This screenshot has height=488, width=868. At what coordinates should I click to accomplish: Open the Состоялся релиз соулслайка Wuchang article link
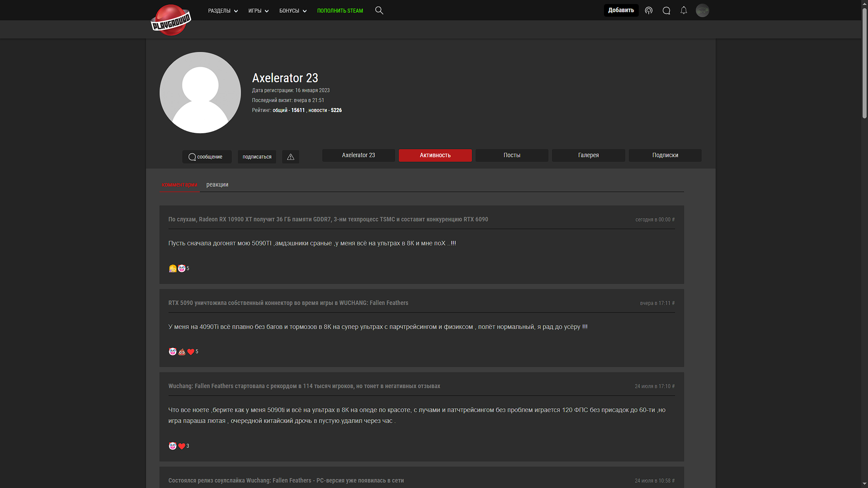pyautogui.click(x=286, y=481)
